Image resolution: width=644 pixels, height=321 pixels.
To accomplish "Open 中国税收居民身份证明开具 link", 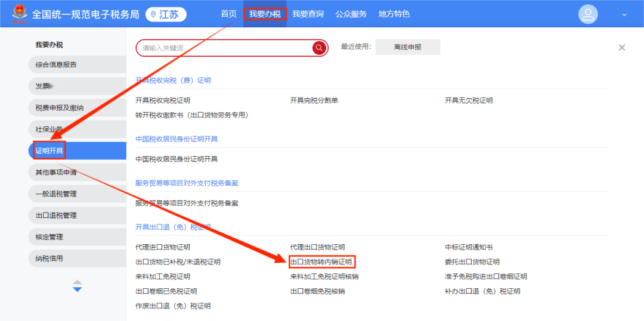I will pos(177,159).
